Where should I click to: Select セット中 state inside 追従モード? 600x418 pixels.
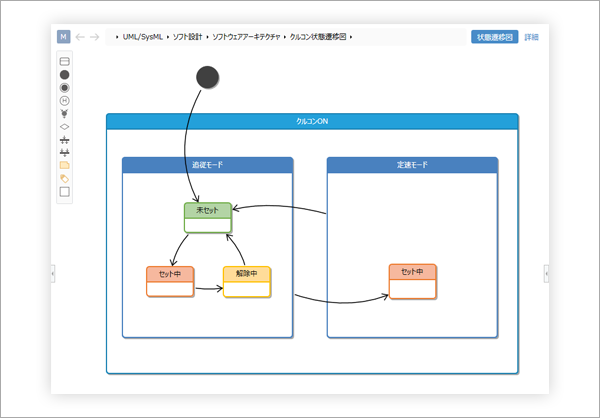[170, 281]
